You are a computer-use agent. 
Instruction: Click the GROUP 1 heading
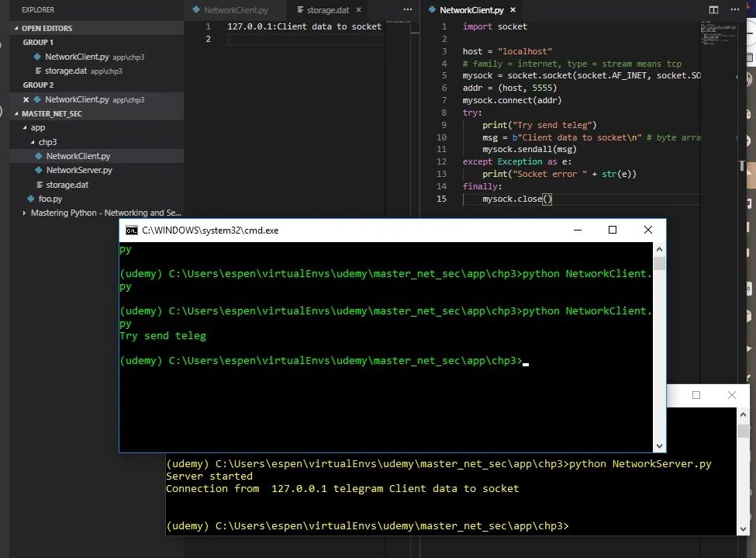[x=38, y=43]
